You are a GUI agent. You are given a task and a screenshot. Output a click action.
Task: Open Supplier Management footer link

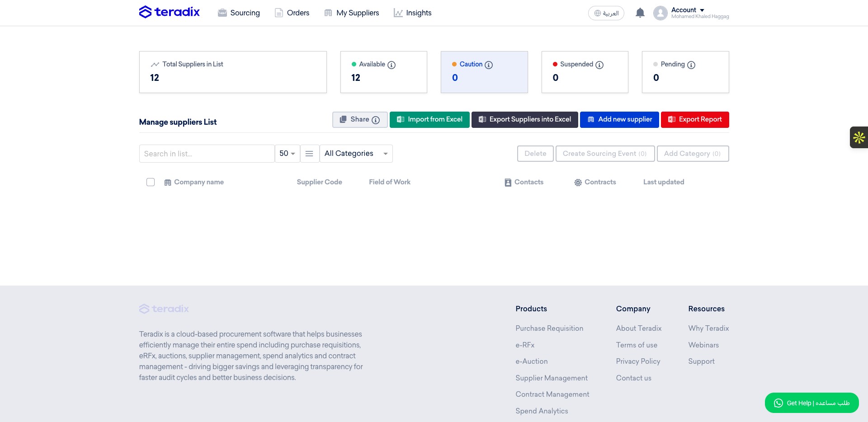click(552, 378)
